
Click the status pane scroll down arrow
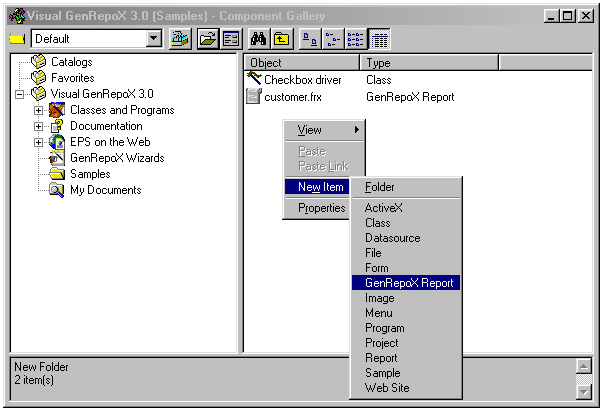[583, 389]
